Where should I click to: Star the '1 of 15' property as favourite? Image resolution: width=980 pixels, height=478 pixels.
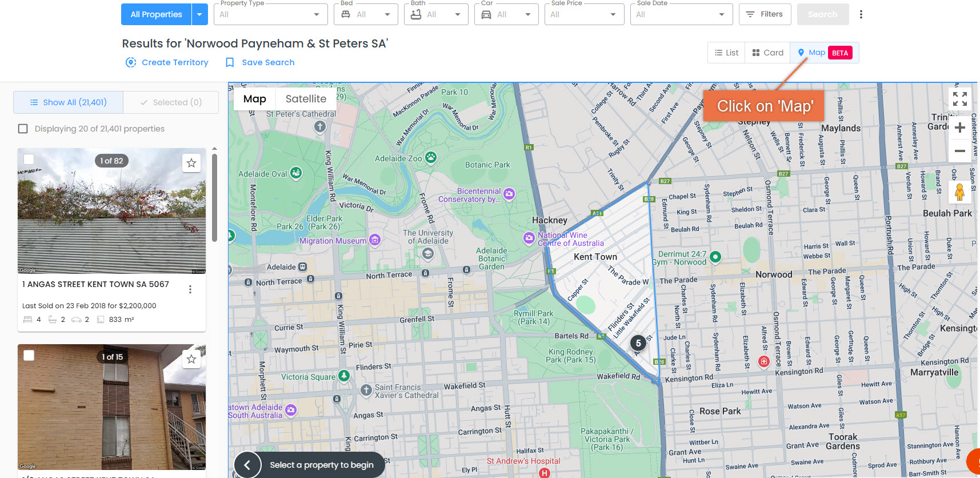point(191,359)
